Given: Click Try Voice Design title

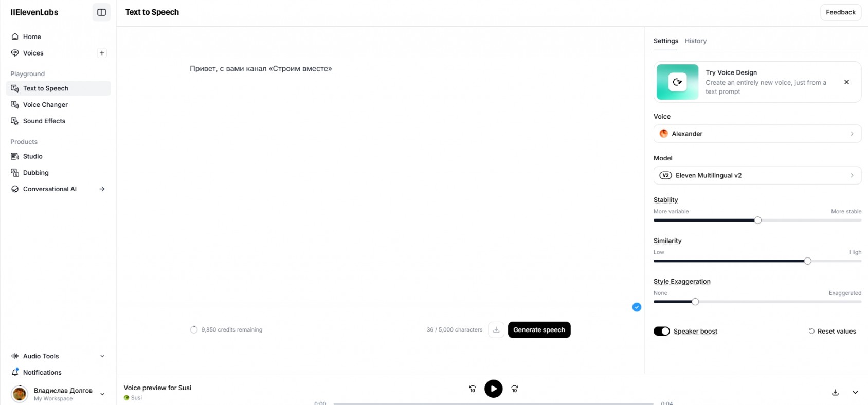Looking at the screenshot, I should click(x=731, y=72).
